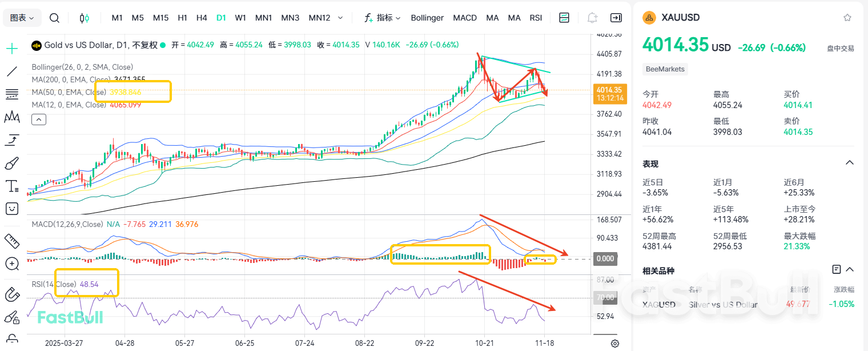Open the 图表 chart type dropdown

coord(22,17)
